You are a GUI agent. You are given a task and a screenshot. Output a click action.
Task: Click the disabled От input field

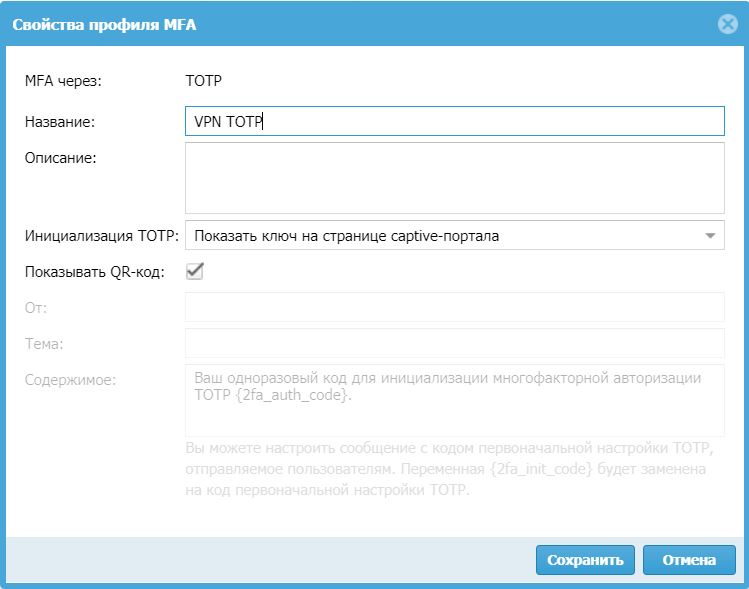click(x=454, y=307)
